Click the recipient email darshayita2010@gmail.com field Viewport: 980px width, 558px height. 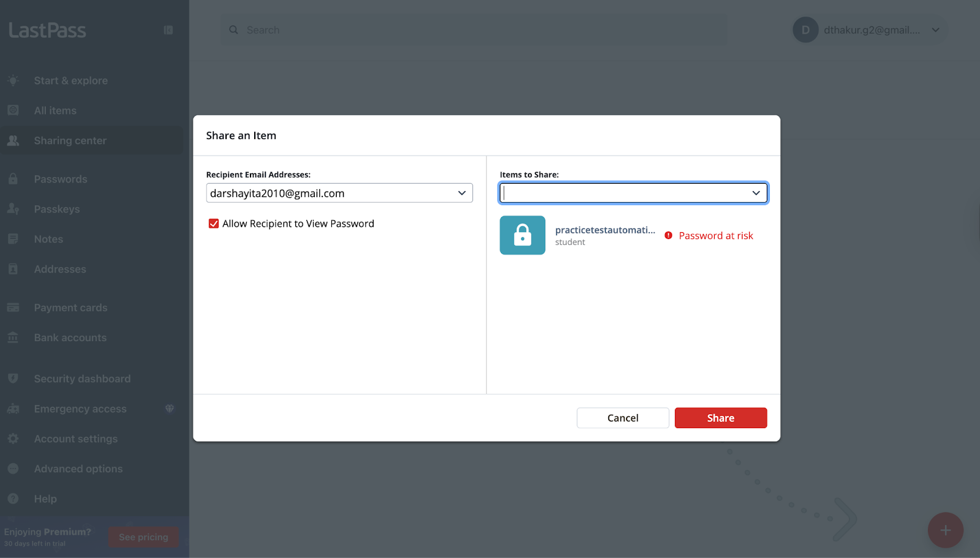(x=339, y=193)
